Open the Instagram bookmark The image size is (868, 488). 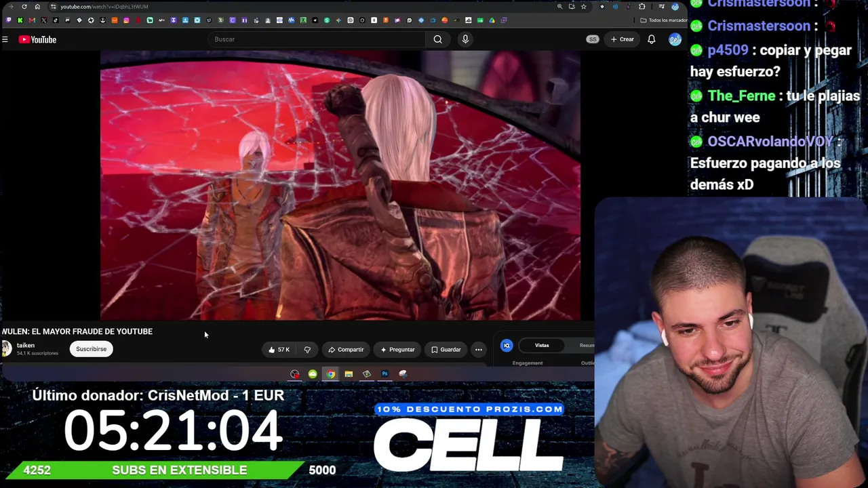click(126, 20)
